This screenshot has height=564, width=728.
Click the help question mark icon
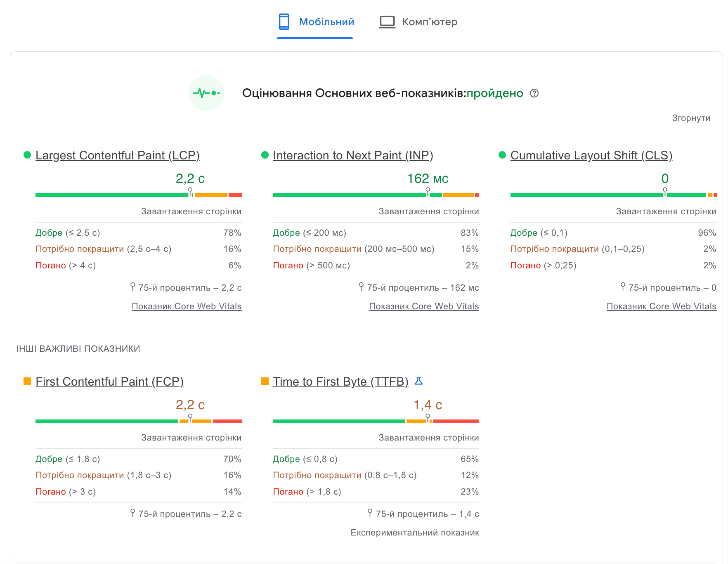coord(534,93)
